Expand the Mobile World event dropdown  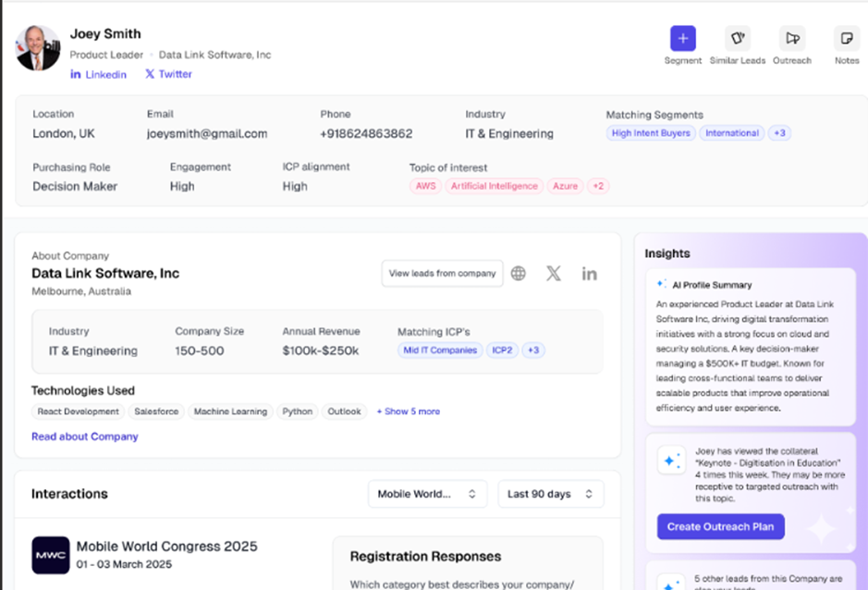pyautogui.click(x=426, y=494)
